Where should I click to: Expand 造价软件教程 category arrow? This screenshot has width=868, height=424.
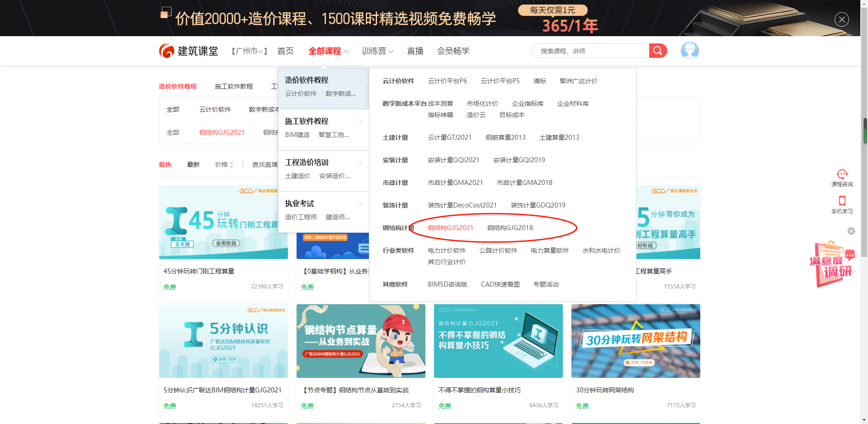click(360, 80)
